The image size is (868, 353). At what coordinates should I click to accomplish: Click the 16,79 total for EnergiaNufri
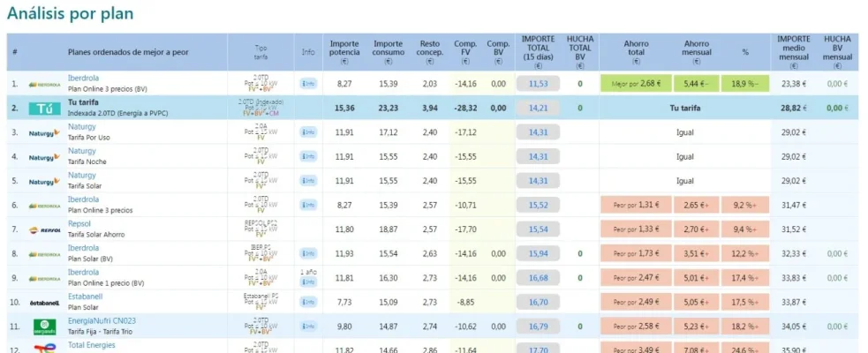(538, 327)
